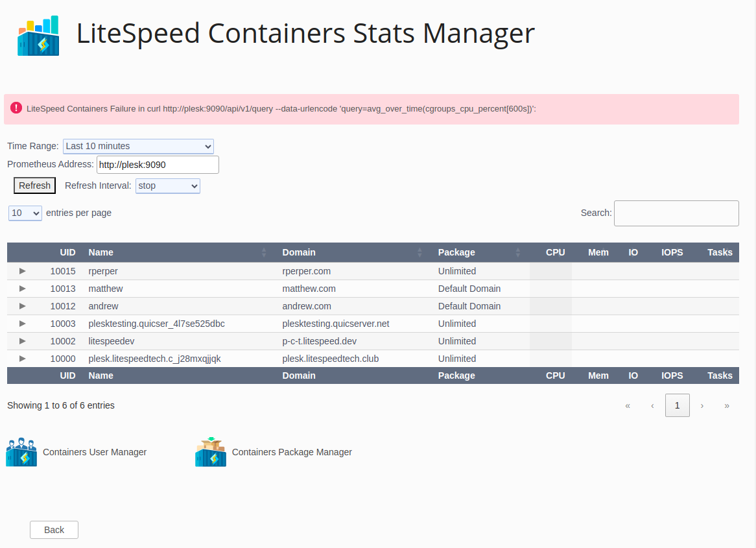Open the Containers Package Manager icon
This screenshot has width=756, height=548.
(210, 450)
